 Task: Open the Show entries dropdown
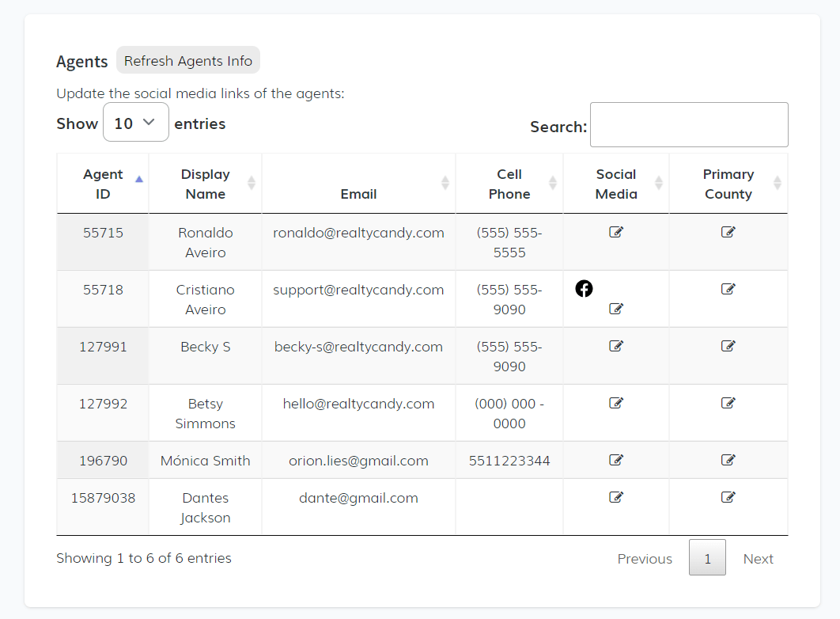136,123
